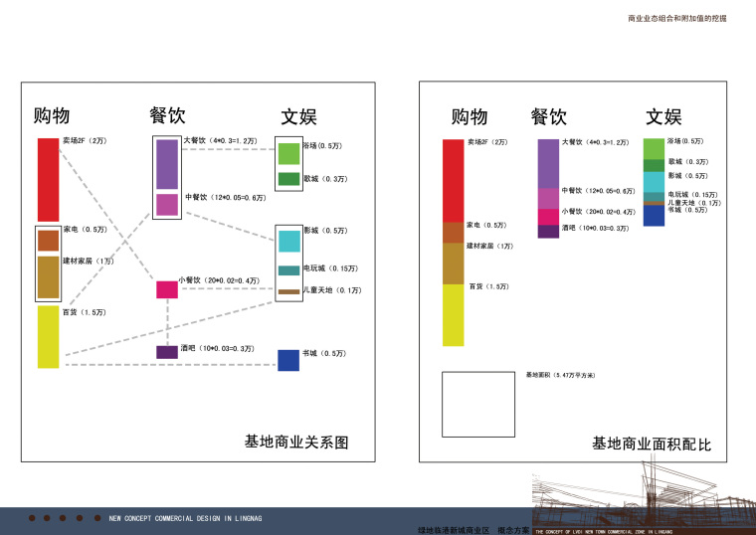Select the light green 浴场 square in left diagram

(288, 153)
